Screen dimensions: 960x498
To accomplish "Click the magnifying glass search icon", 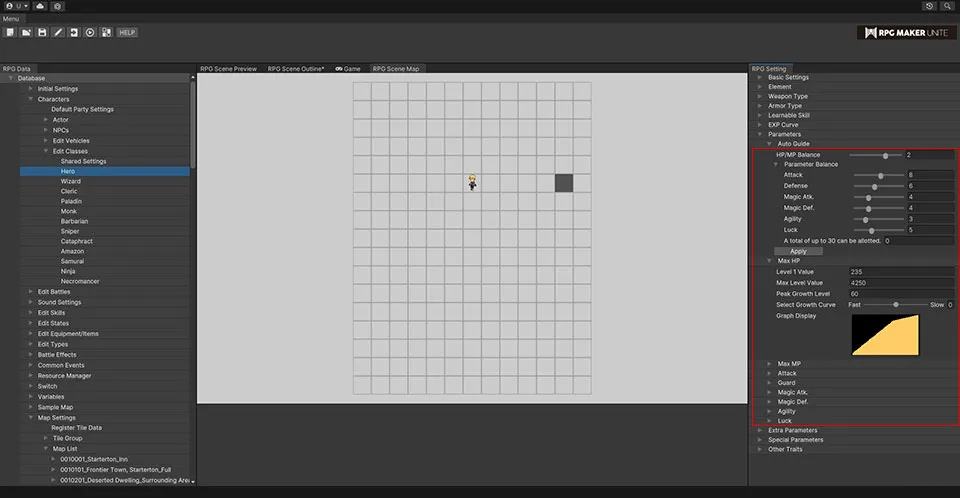I will (x=947, y=6).
